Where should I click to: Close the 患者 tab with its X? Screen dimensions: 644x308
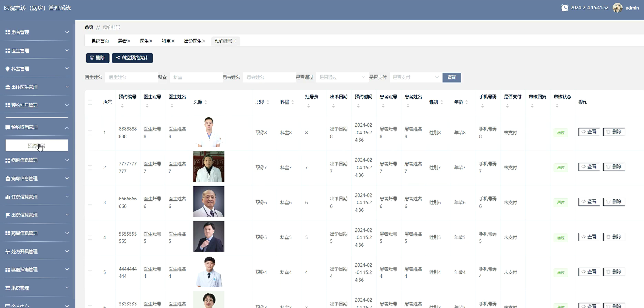(x=129, y=41)
